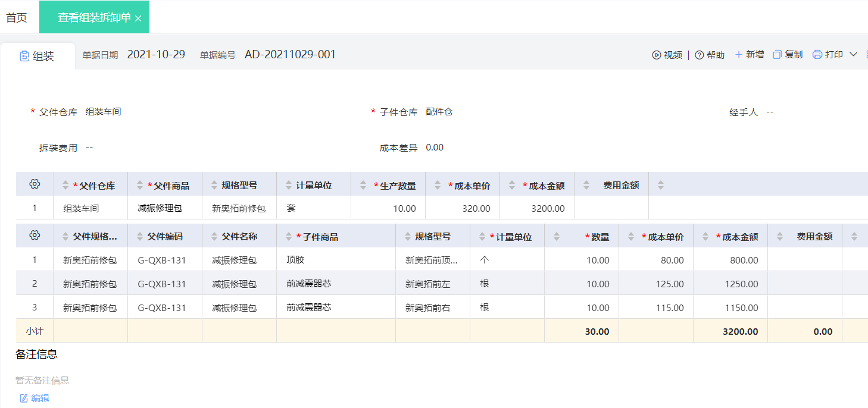The height and width of the screenshot is (408, 868).
Task: Expand sorting arrows on 父件编码 column
Action: [139, 236]
